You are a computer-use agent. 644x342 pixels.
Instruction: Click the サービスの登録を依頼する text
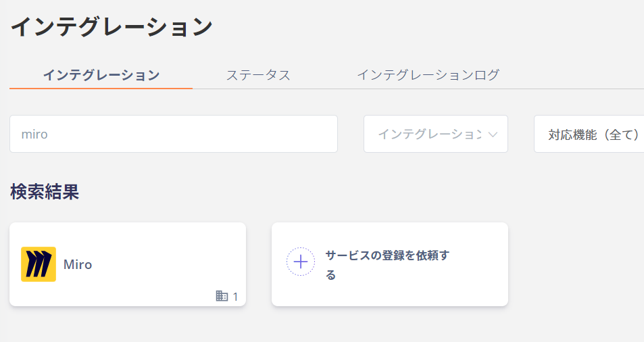pos(387,265)
